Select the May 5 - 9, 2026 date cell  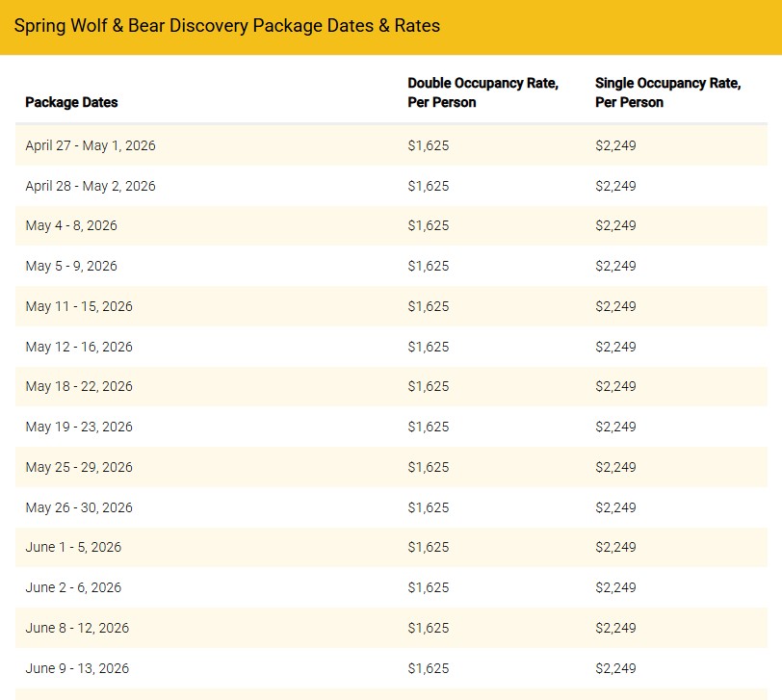(71, 266)
